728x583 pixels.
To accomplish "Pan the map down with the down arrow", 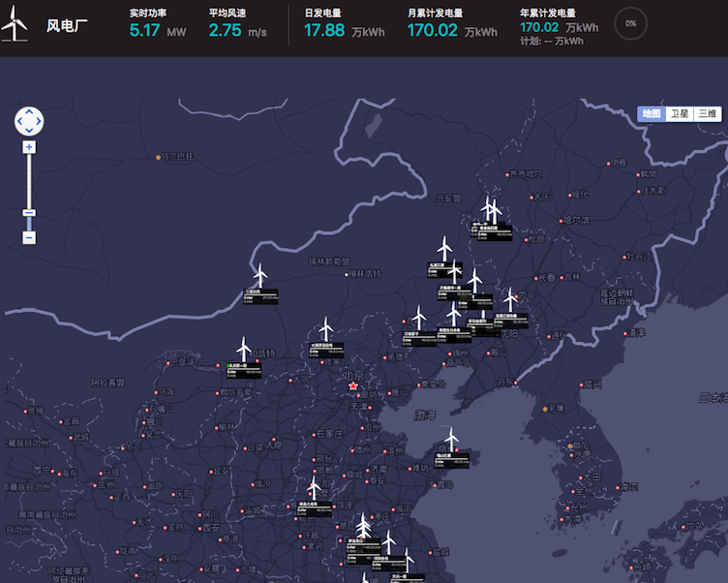I will (29, 131).
